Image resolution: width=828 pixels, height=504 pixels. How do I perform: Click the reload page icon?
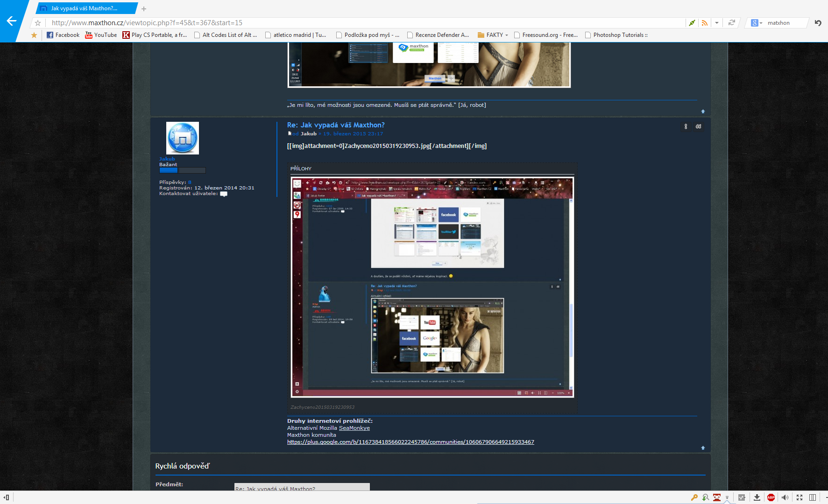(x=731, y=23)
